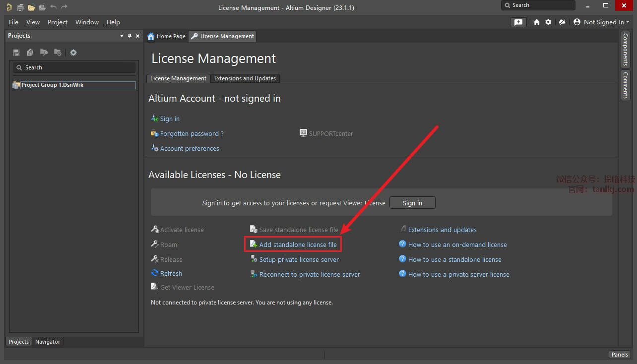Click the Save All icon in the title bar
The image size is (637, 364).
coord(20,7)
